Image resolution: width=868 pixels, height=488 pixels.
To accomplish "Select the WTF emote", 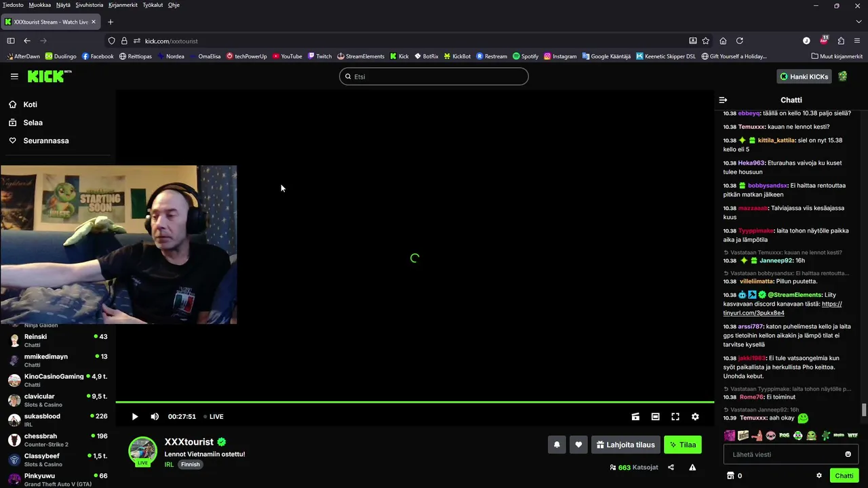I will (x=852, y=435).
